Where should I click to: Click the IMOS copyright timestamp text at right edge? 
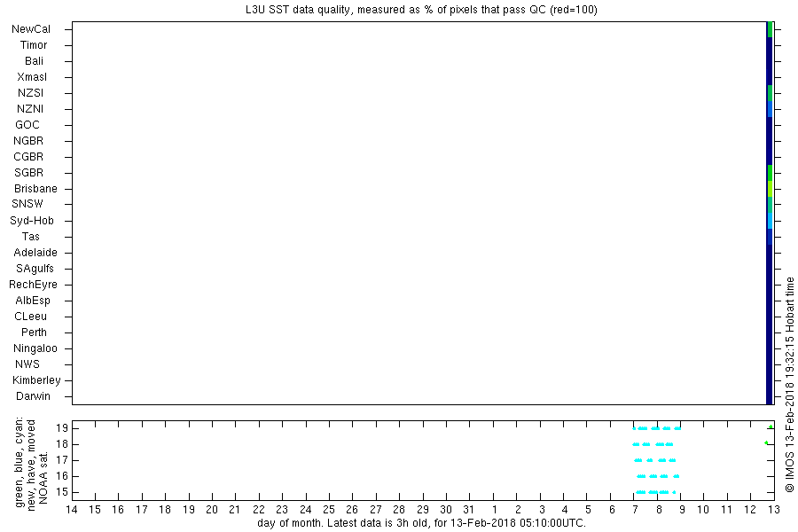pos(789,385)
